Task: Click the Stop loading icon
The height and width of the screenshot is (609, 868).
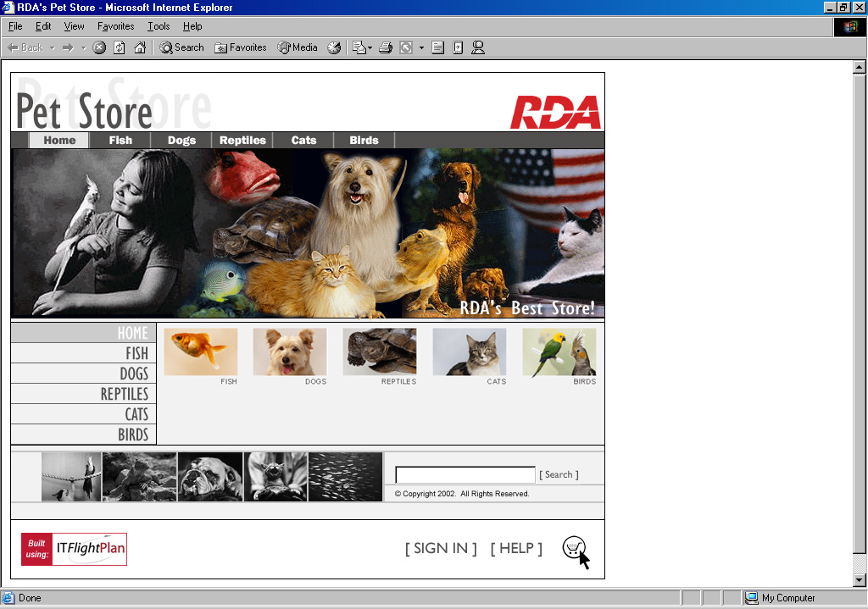Action: tap(99, 47)
